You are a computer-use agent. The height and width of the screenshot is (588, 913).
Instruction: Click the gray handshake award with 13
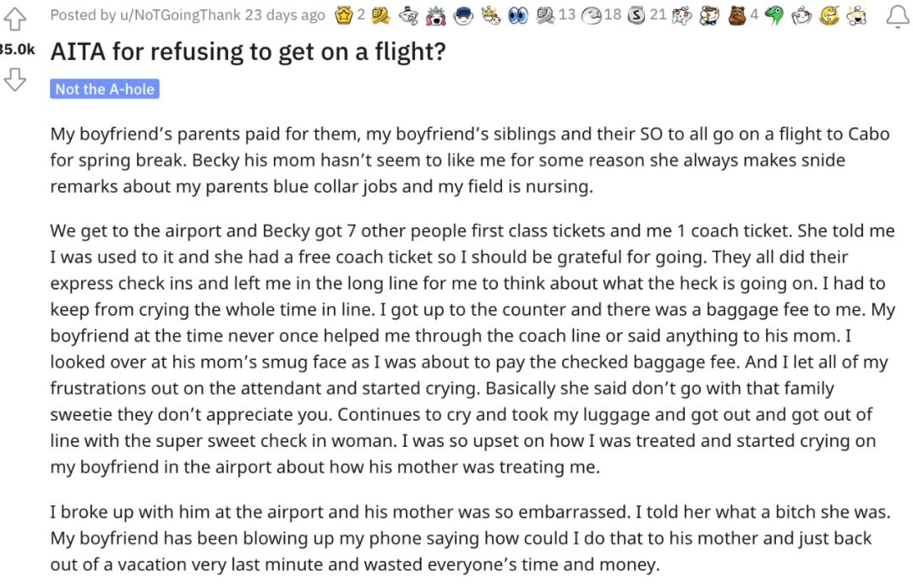[x=545, y=16]
